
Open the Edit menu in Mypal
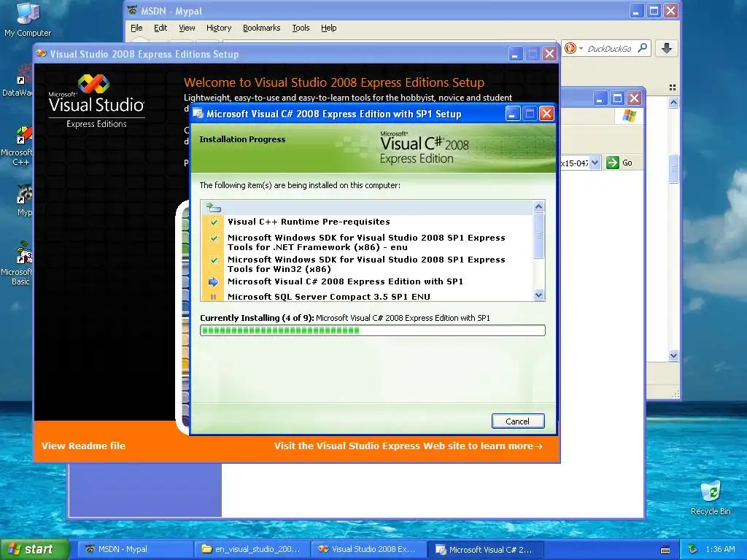(x=160, y=28)
